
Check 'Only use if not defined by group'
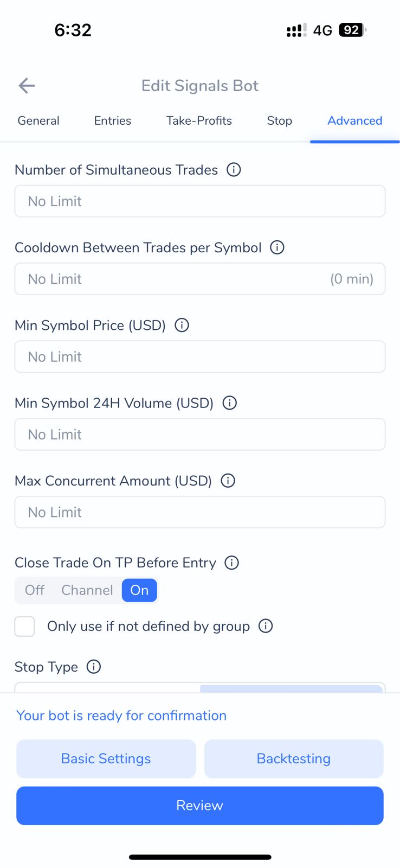pyautogui.click(x=25, y=627)
